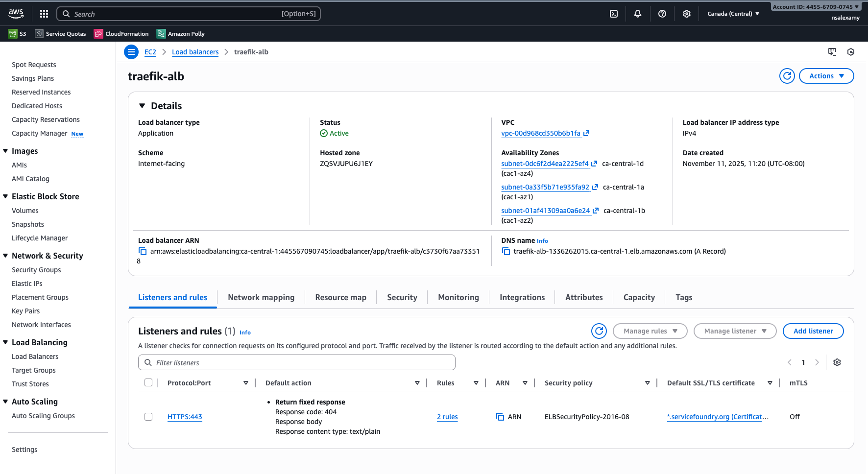
Task: Open the S3 shortcut in the favorites bar
Action: [17, 33]
